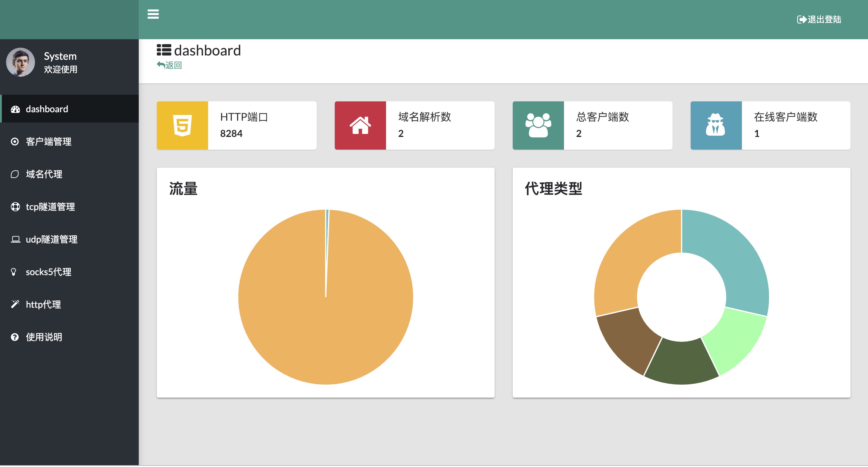Click the 退出登陆 logout link
This screenshot has width=868, height=467.
[x=819, y=20]
